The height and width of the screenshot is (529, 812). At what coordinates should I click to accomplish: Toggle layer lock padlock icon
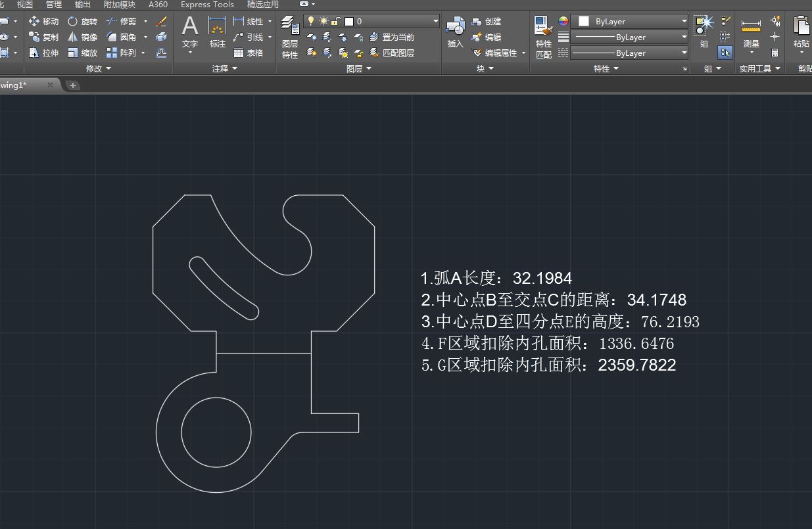pos(335,22)
